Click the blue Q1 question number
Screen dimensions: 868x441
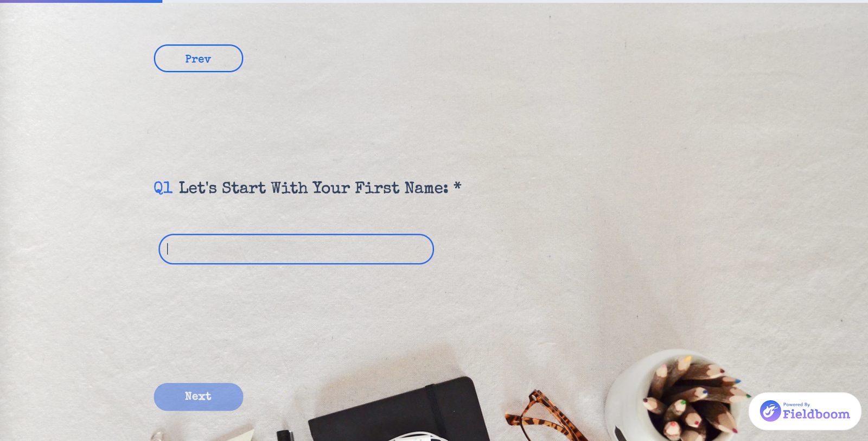click(x=163, y=188)
